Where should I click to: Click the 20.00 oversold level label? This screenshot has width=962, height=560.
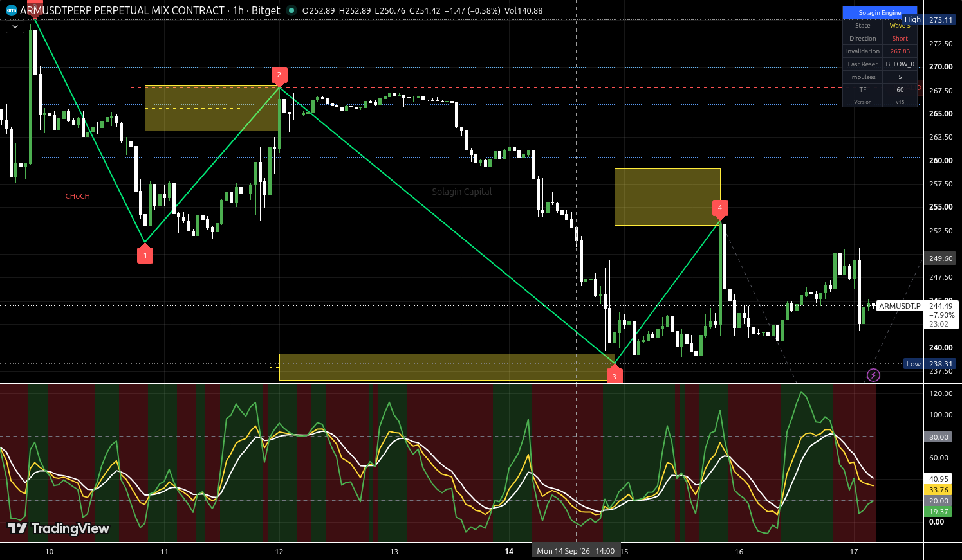[x=939, y=501]
